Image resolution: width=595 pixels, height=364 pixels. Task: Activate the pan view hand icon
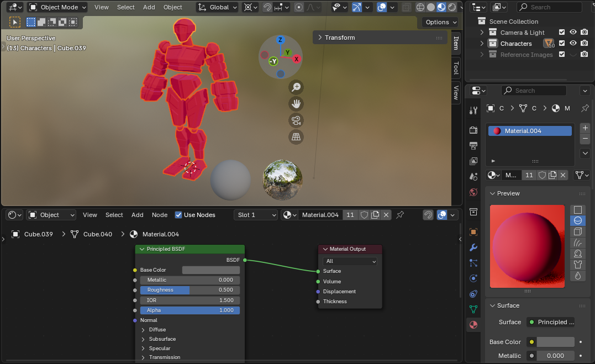tap(296, 104)
